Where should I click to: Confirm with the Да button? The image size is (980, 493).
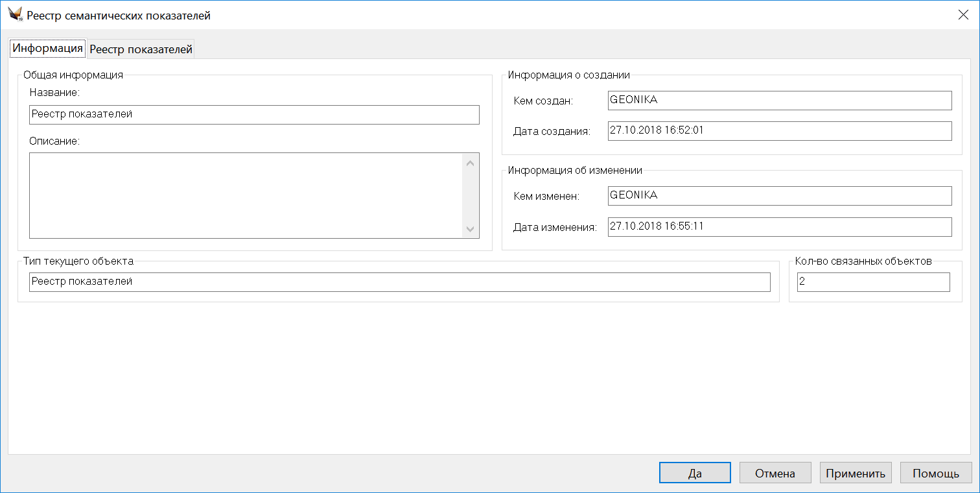tap(695, 473)
